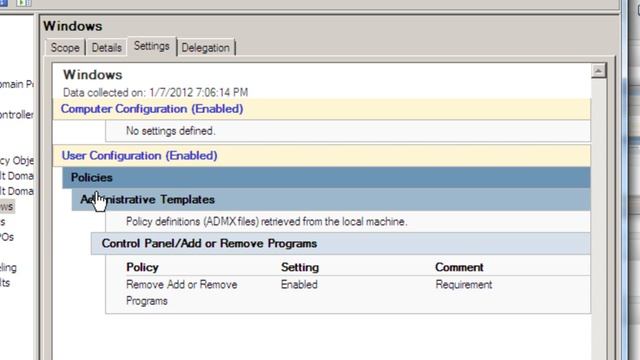The height and width of the screenshot is (360, 640).
Task: Click the Windows report title
Action: [x=93, y=75]
